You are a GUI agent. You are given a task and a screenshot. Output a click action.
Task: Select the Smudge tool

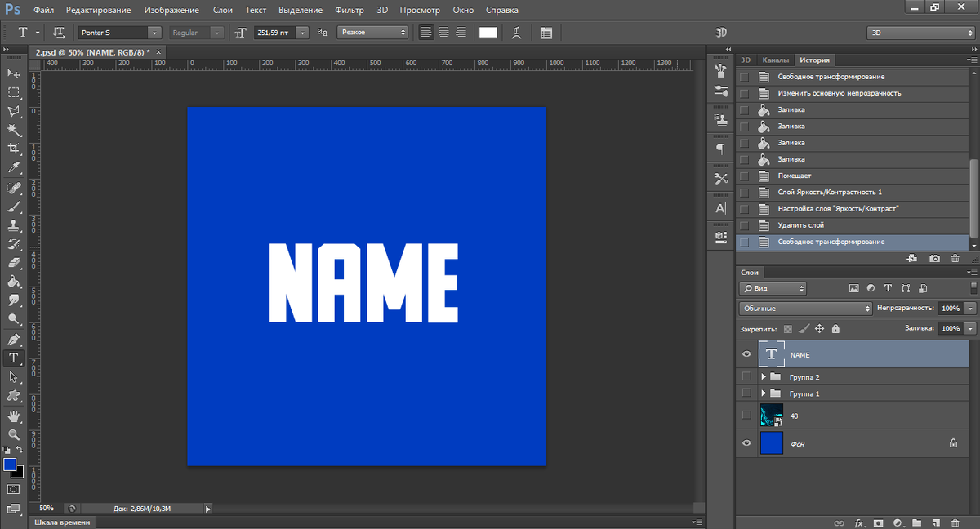pyautogui.click(x=14, y=300)
